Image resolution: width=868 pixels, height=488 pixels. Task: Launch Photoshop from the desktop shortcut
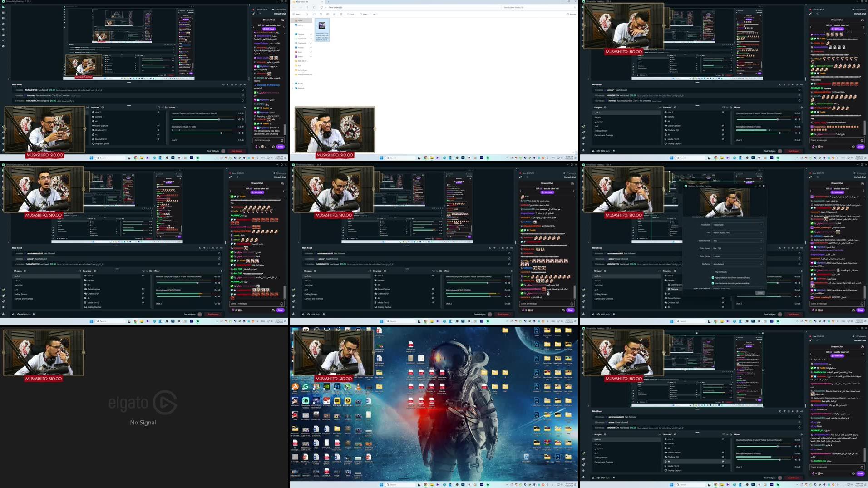pyautogui.click(x=337, y=386)
